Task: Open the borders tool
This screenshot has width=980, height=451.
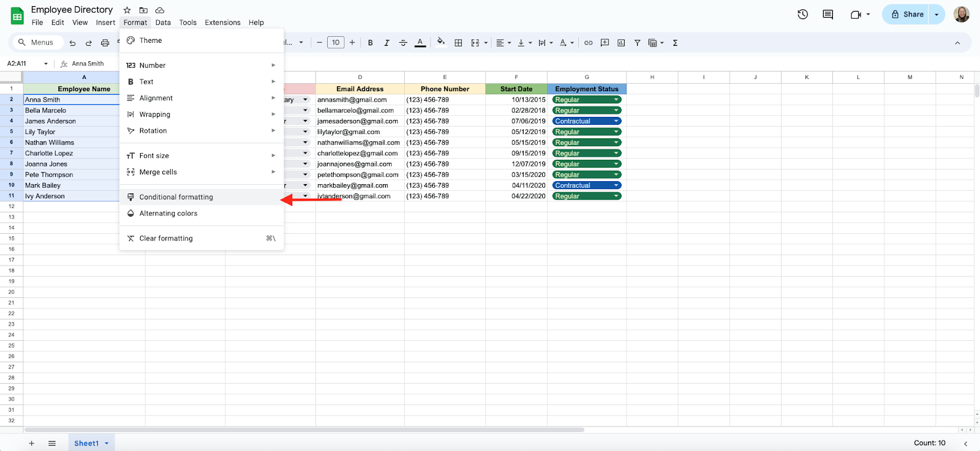Action: (x=458, y=43)
